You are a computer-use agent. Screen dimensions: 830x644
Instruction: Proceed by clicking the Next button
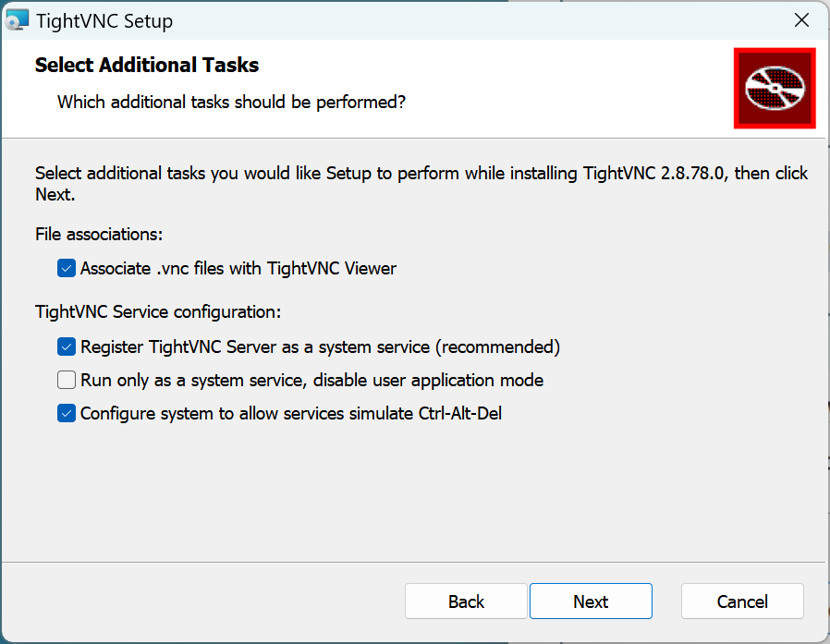591,601
